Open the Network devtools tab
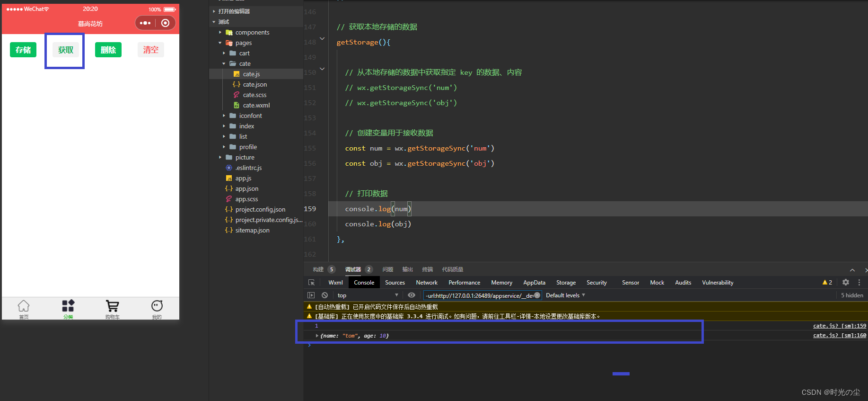 point(427,283)
